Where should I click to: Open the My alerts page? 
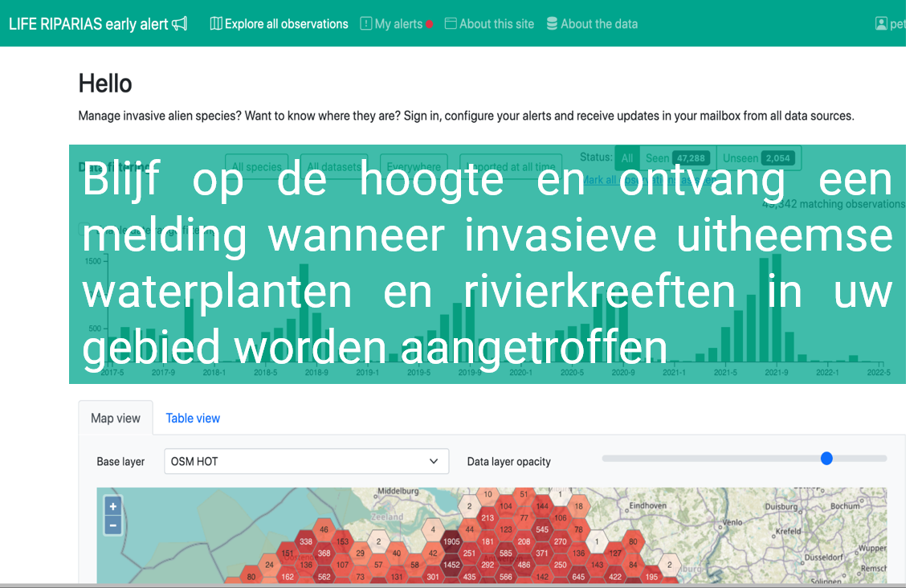396,23
